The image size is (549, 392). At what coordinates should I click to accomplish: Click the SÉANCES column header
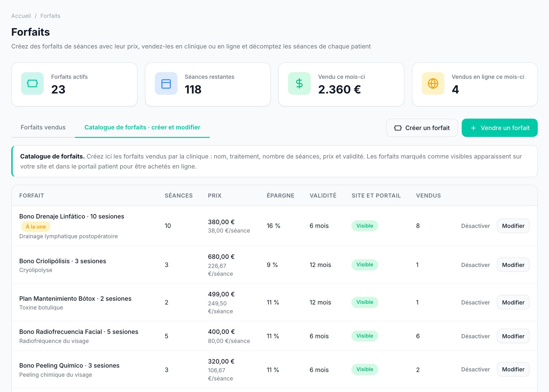click(179, 195)
